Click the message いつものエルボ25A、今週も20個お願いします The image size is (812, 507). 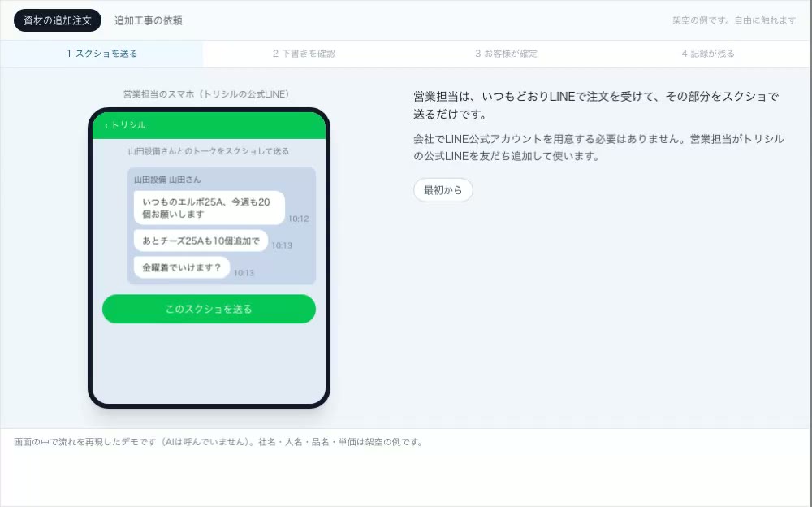tap(209, 208)
